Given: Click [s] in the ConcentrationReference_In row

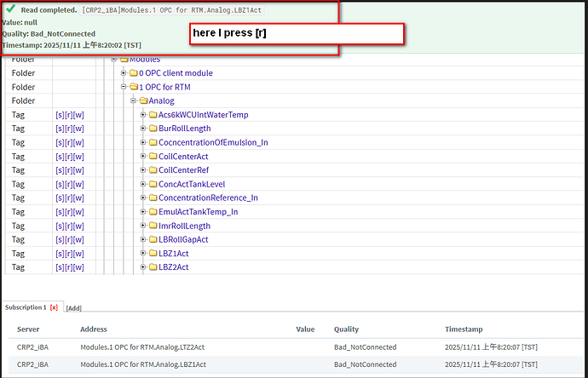Looking at the screenshot, I should tap(60, 198).
